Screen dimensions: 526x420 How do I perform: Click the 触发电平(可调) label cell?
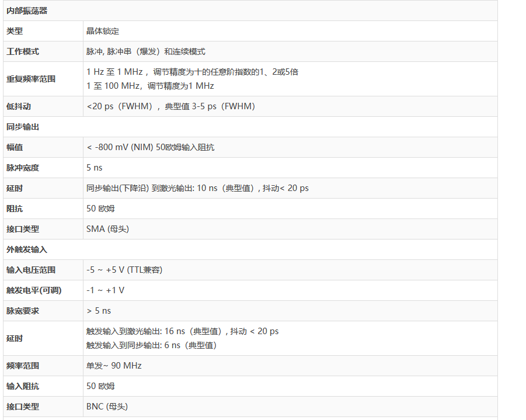[34, 290]
